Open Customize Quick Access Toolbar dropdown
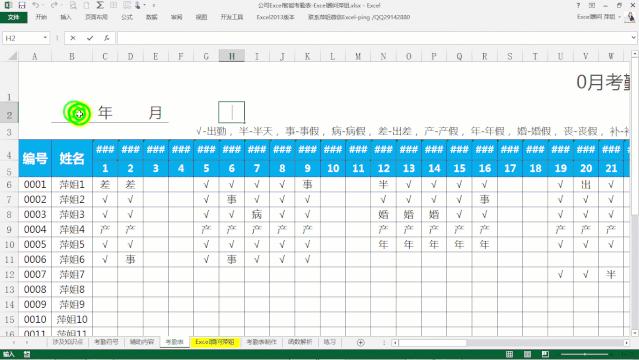This screenshot has height=360, width=639. pyautogui.click(x=154, y=6)
